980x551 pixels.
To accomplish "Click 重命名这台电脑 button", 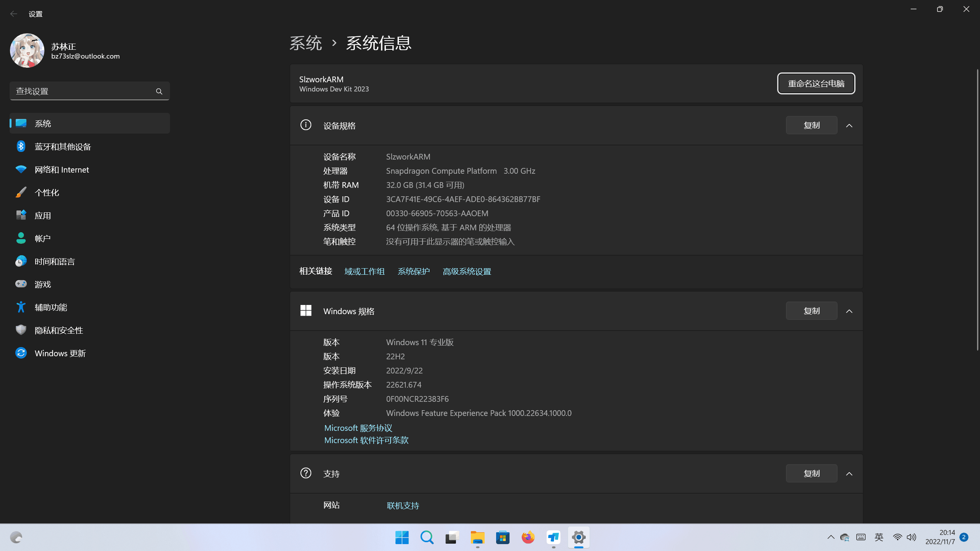I will pos(816,83).
